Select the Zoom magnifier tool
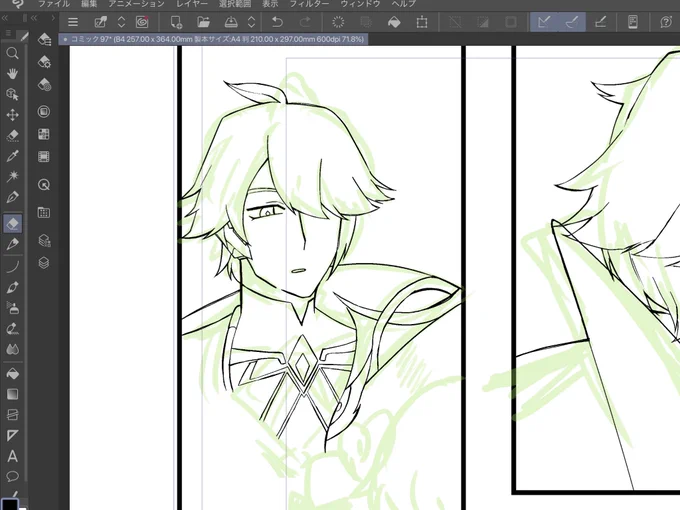Viewport: 680px width, 510px height. click(x=12, y=53)
